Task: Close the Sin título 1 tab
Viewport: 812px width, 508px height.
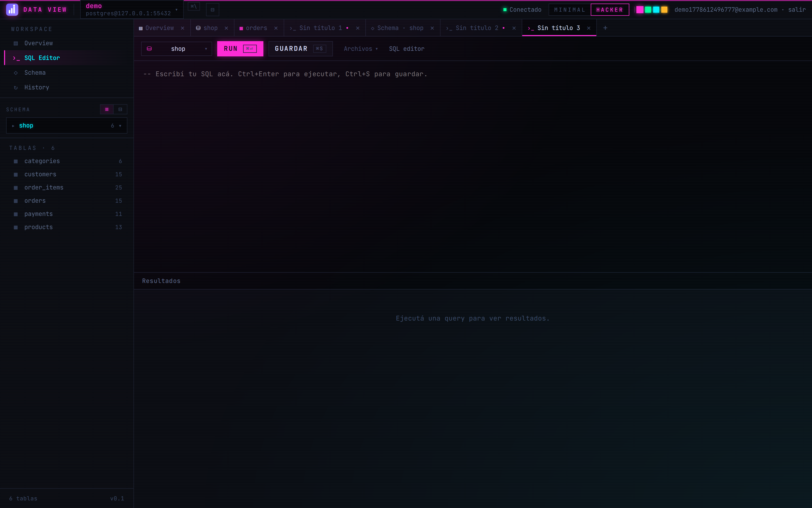Action: tap(358, 28)
